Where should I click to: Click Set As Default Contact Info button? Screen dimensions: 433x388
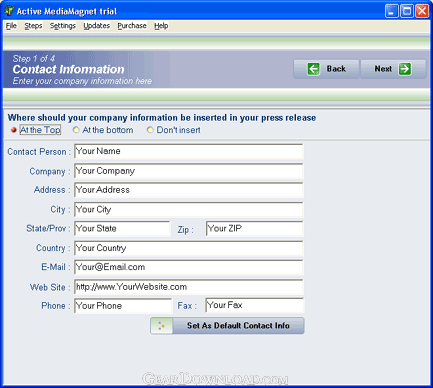point(227,326)
